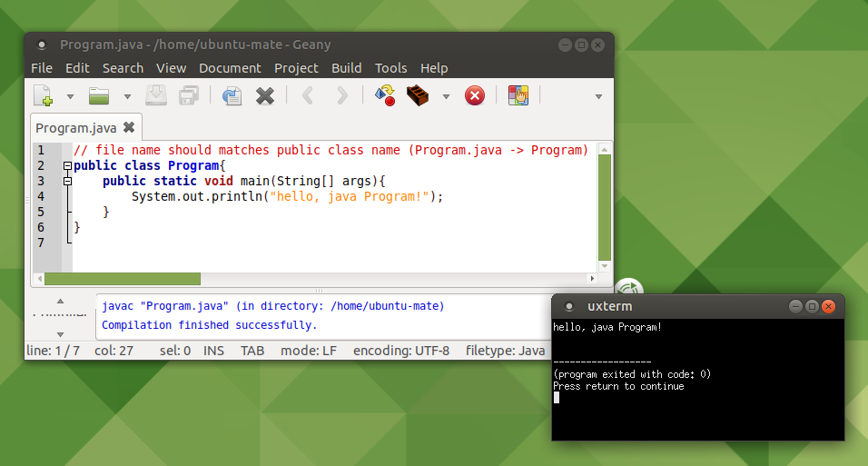The image size is (868, 466).
Task: Click the "public static void" keywords on line 3
Action: [x=168, y=181]
